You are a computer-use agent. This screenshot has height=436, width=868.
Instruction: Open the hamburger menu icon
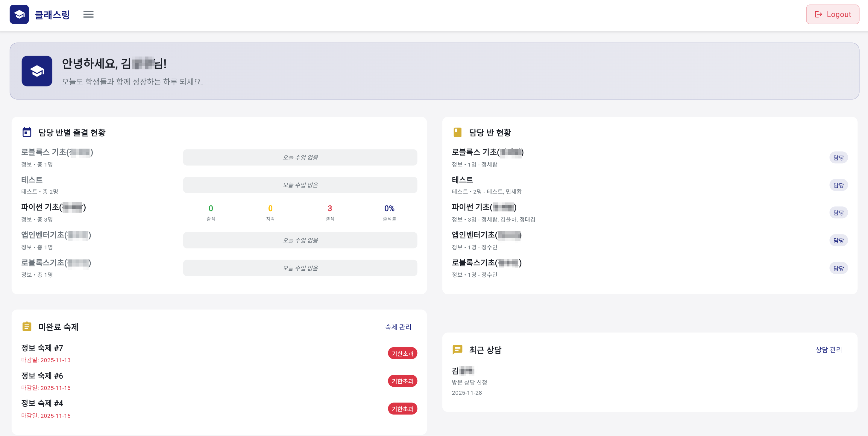tap(88, 14)
